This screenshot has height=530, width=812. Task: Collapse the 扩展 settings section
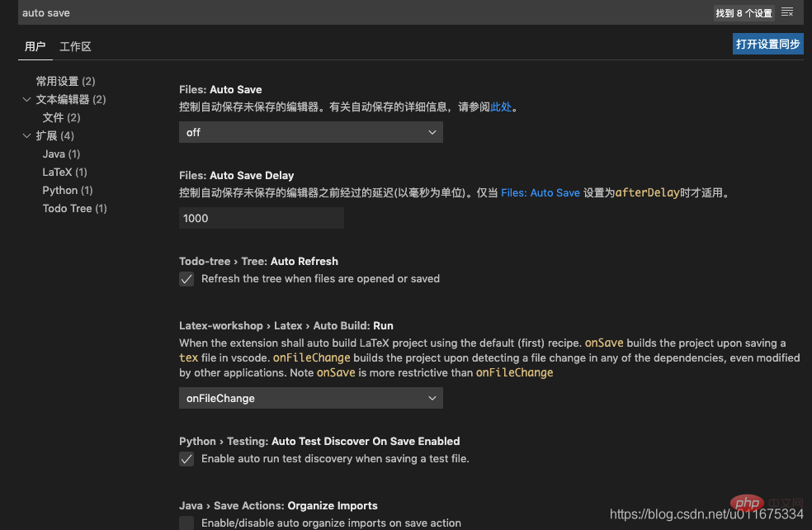pos(27,135)
